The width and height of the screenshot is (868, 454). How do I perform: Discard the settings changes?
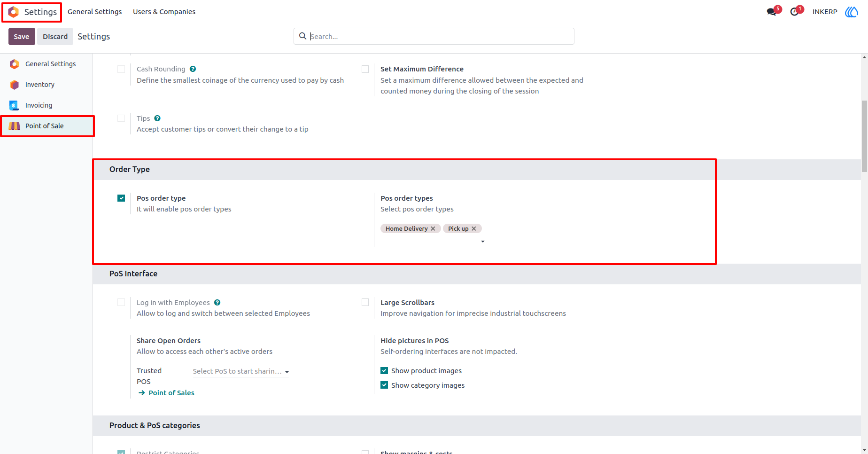coord(55,37)
